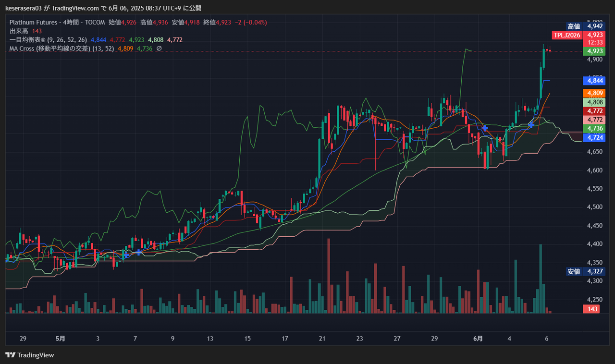Click the 4,250 price scale value
This screenshot has width=615, height=364.
coord(595,299)
